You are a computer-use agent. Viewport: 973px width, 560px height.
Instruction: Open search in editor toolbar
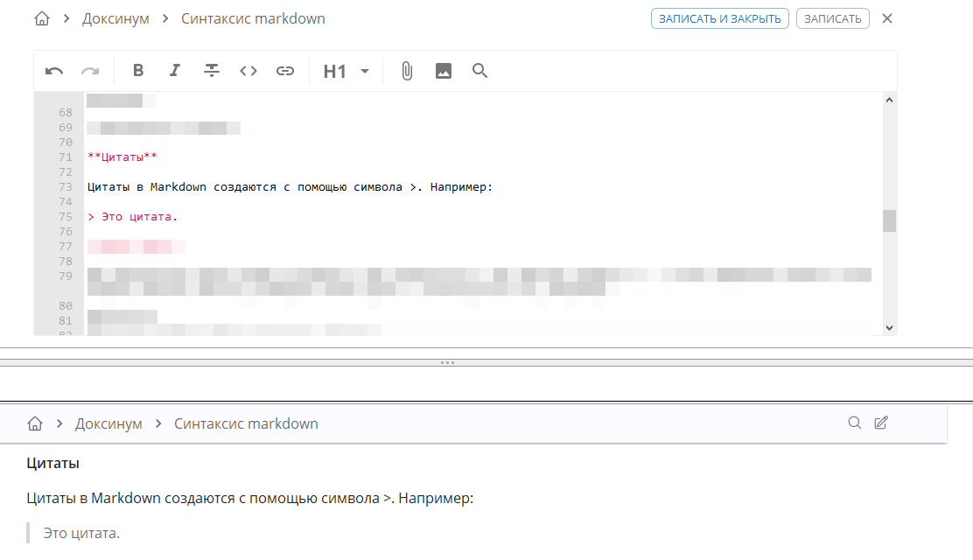point(479,72)
